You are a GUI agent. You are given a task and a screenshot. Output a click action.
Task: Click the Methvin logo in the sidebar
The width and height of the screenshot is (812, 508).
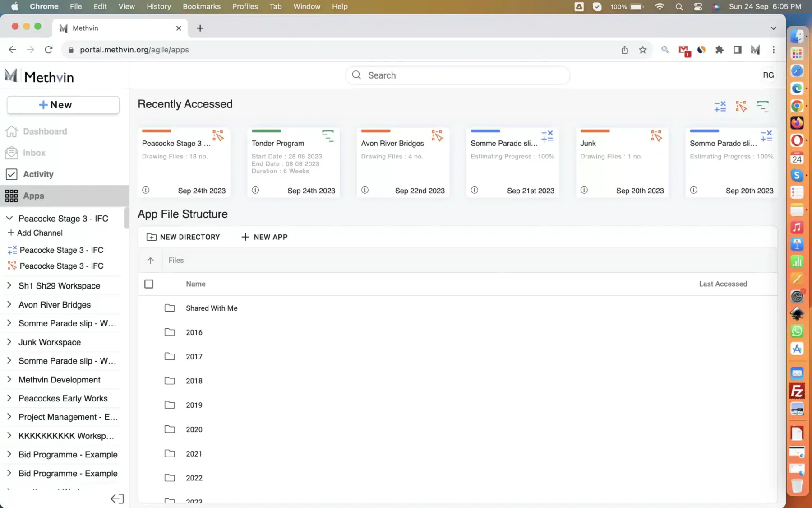pos(39,76)
